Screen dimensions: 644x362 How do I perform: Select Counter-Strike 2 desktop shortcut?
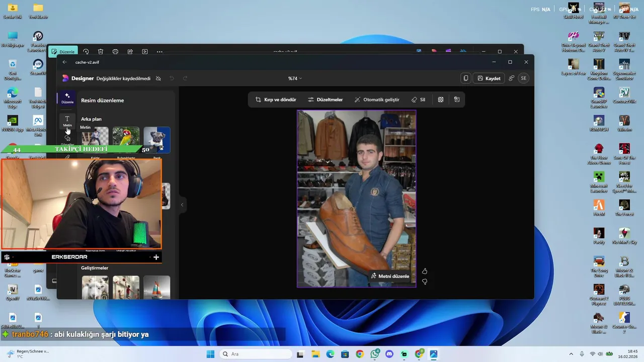pos(624,323)
